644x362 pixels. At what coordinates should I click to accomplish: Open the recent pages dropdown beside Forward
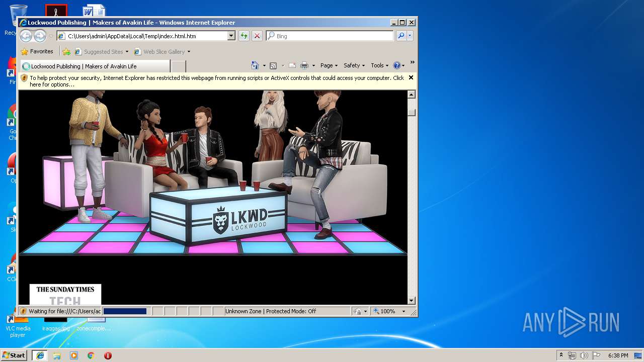coord(51,36)
